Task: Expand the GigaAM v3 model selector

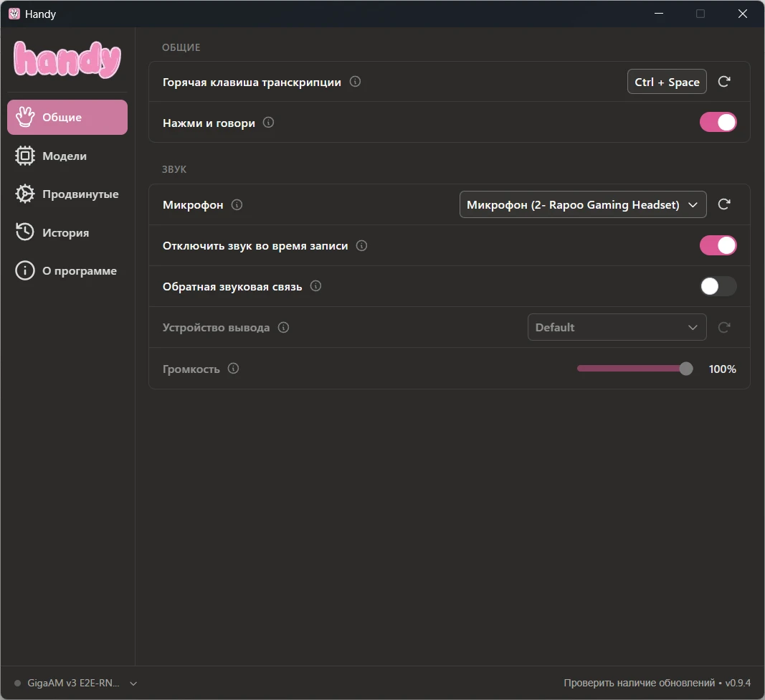Action: (x=75, y=683)
